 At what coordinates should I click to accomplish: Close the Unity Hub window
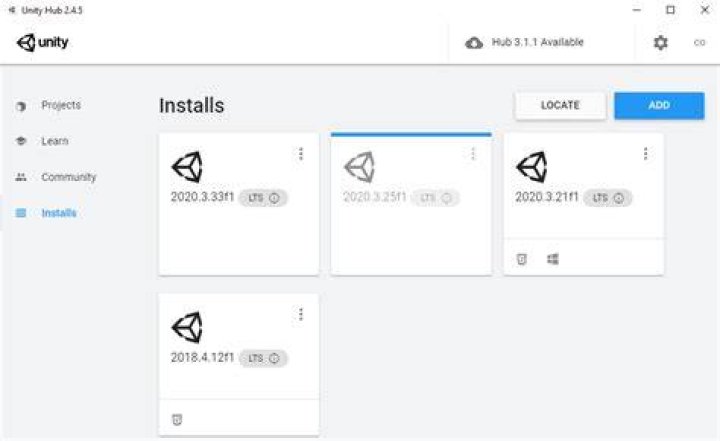[705, 10]
